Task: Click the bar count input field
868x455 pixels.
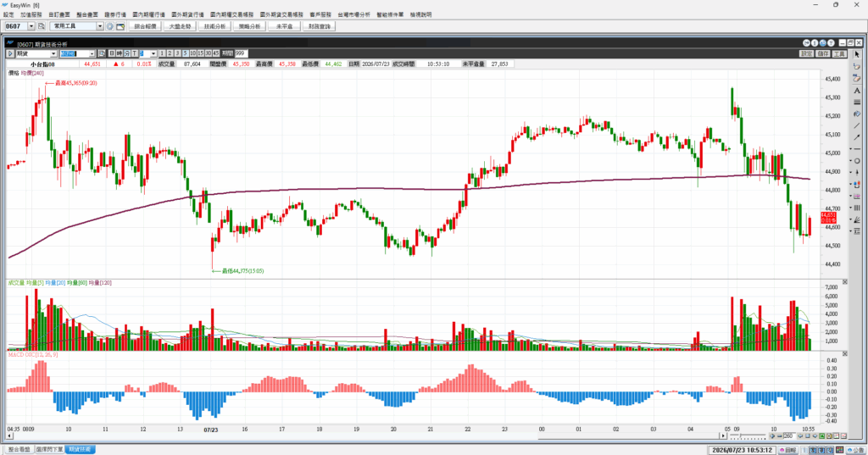Action: point(789,436)
